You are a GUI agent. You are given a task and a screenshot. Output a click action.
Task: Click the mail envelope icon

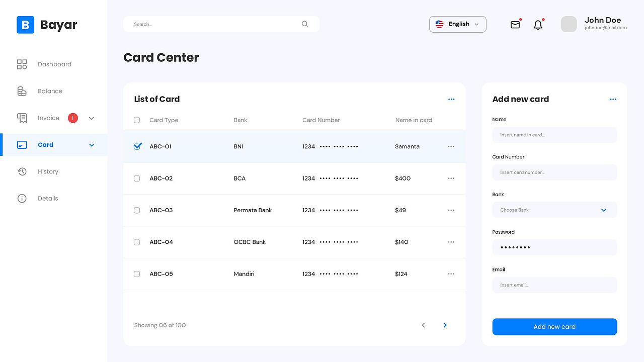coord(515,25)
